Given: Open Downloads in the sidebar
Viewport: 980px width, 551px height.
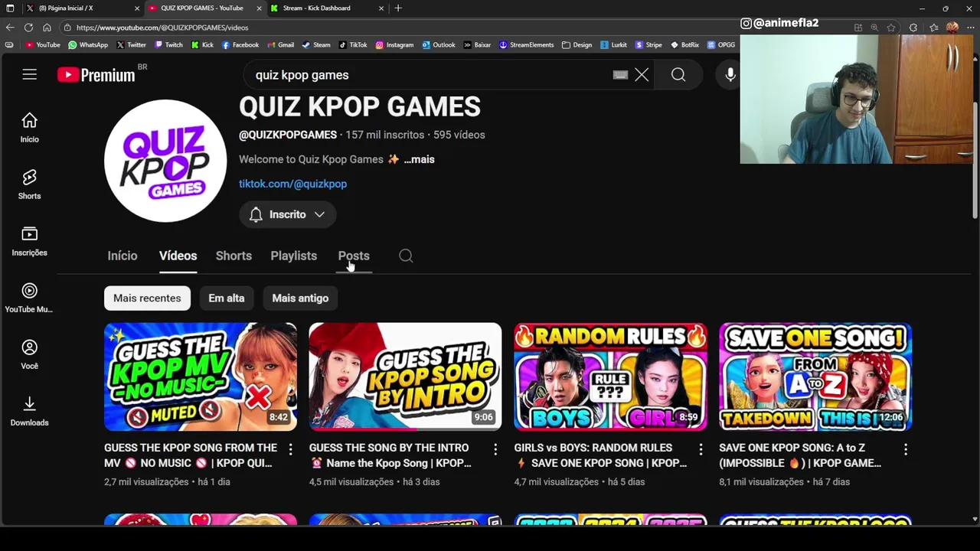Looking at the screenshot, I should click(x=29, y=411).
